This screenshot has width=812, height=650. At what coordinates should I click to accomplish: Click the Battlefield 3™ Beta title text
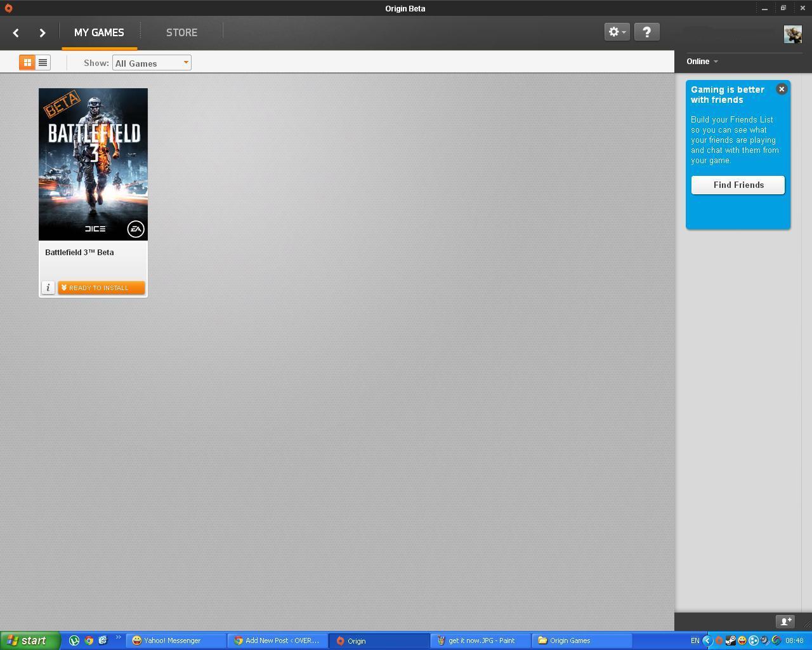[79, 253]
